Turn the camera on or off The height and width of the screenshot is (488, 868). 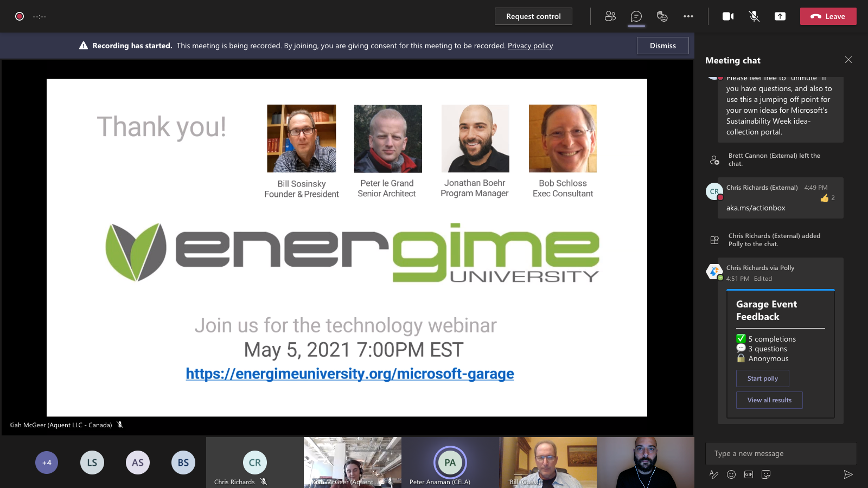tap(728, 16)
